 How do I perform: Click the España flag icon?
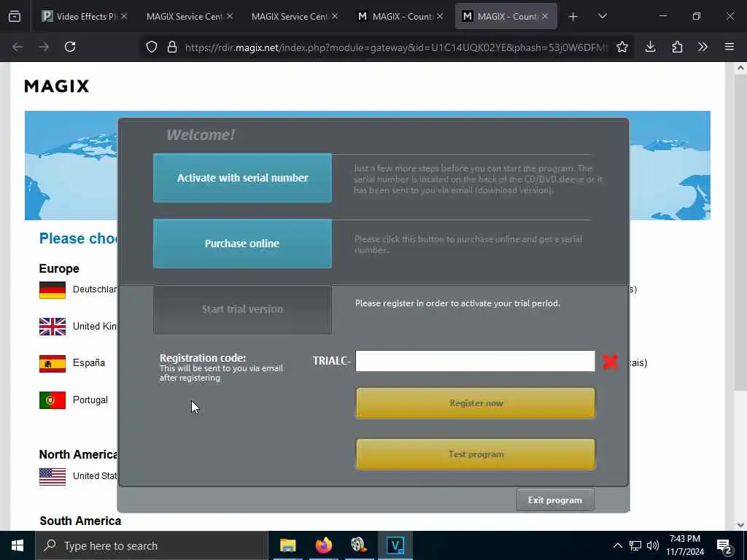click(53, 363)
